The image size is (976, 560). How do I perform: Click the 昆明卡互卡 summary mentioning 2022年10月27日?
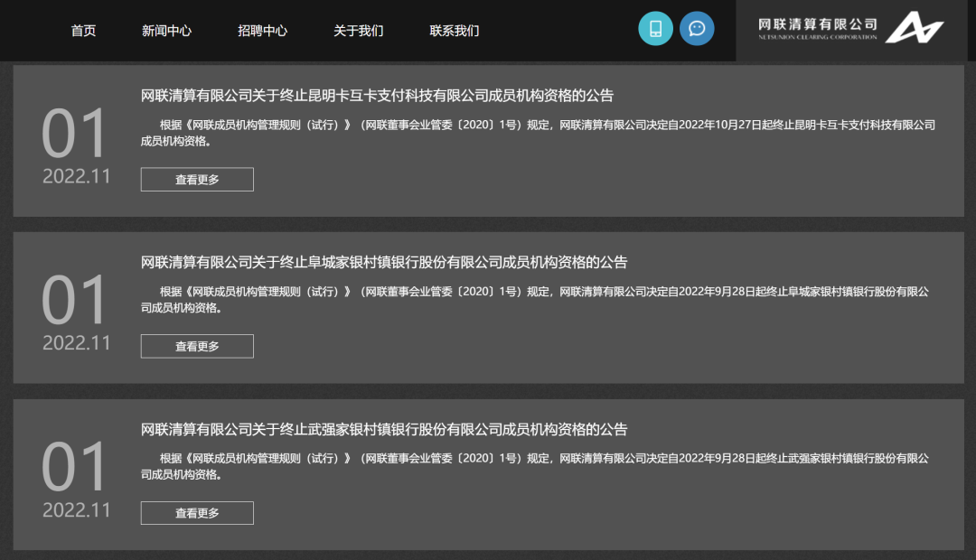pyautogui.click(x=538, y=133)
